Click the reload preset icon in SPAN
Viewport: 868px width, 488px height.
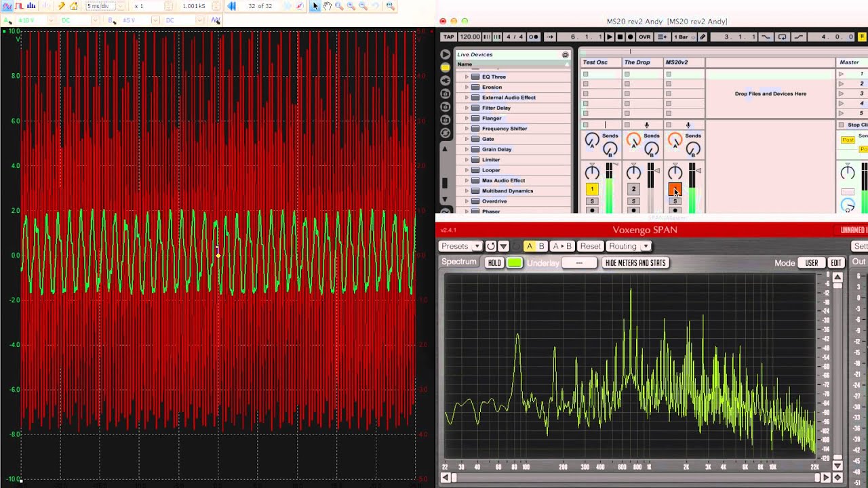491,246
